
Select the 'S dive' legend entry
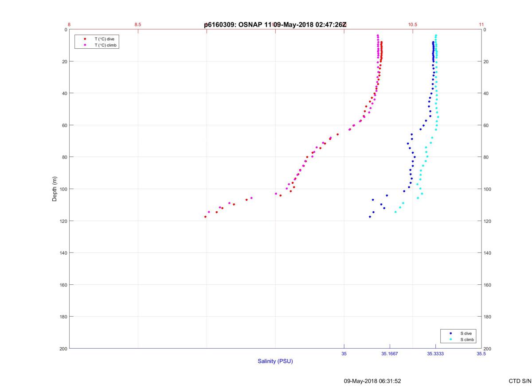(466, 333)
